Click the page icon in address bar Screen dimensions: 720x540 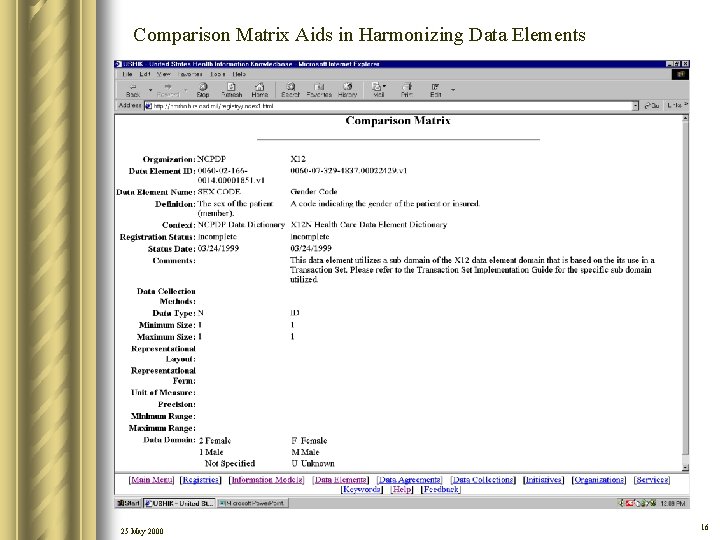click(148, 106)
